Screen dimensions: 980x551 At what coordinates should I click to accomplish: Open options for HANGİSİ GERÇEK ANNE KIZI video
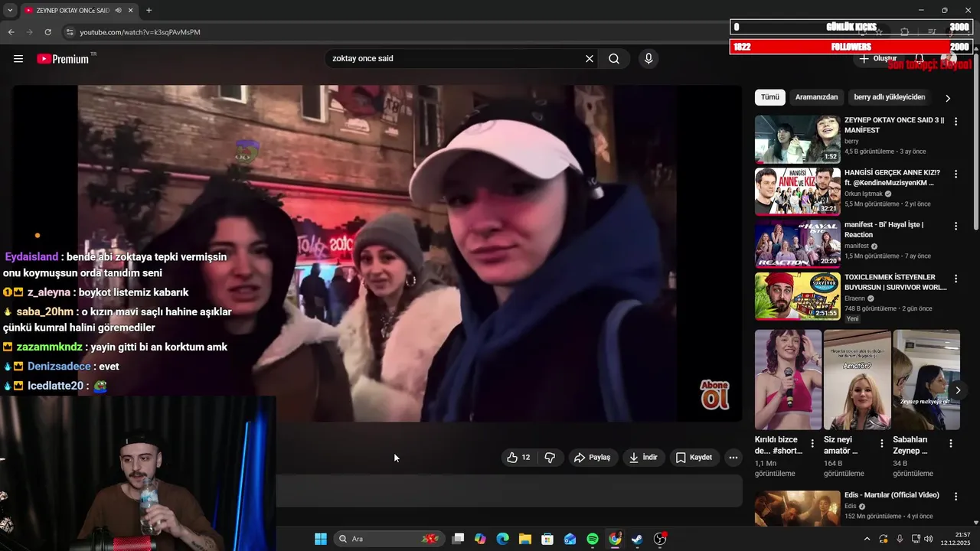click(x=955, y=174)
